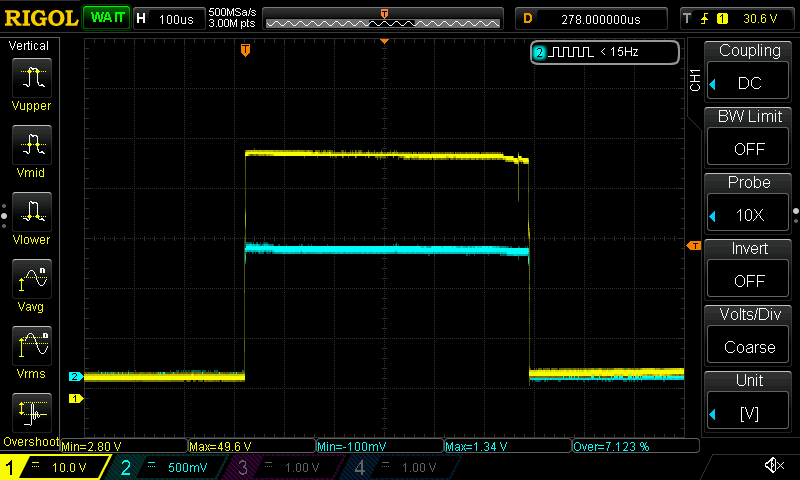Select channel 2 tab at 500mV

click(168, 467)
